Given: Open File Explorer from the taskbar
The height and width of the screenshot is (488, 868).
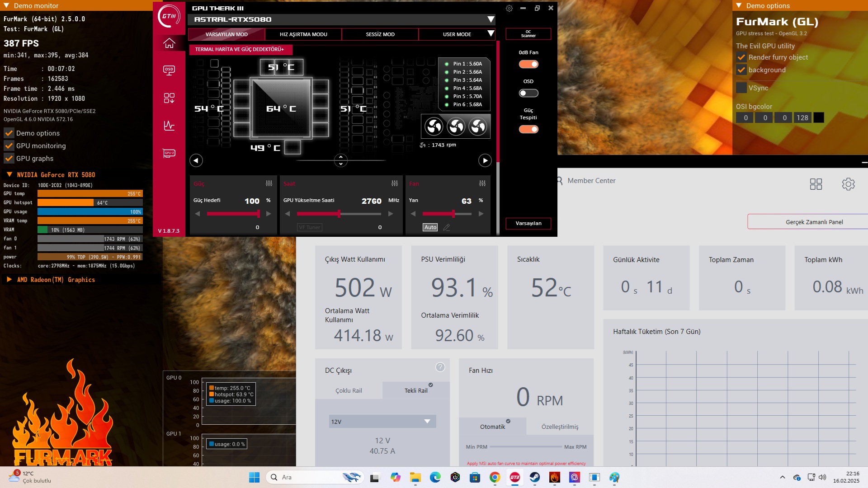Looking at the screenshot, I should click(x=415, y=477).
